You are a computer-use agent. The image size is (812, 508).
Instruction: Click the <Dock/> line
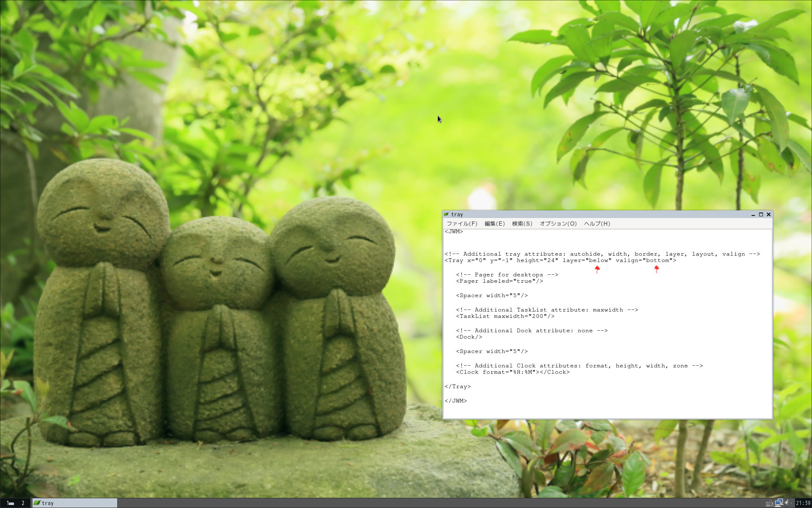[469, 337]
